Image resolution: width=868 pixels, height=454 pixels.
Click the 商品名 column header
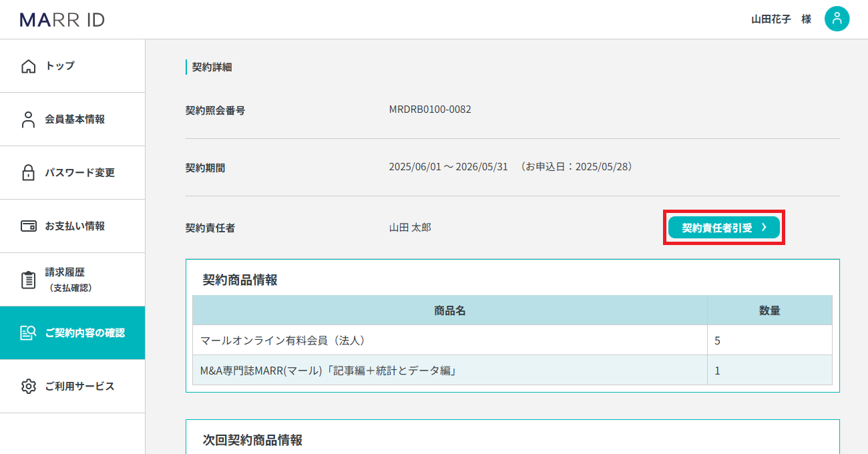point(450,310)
